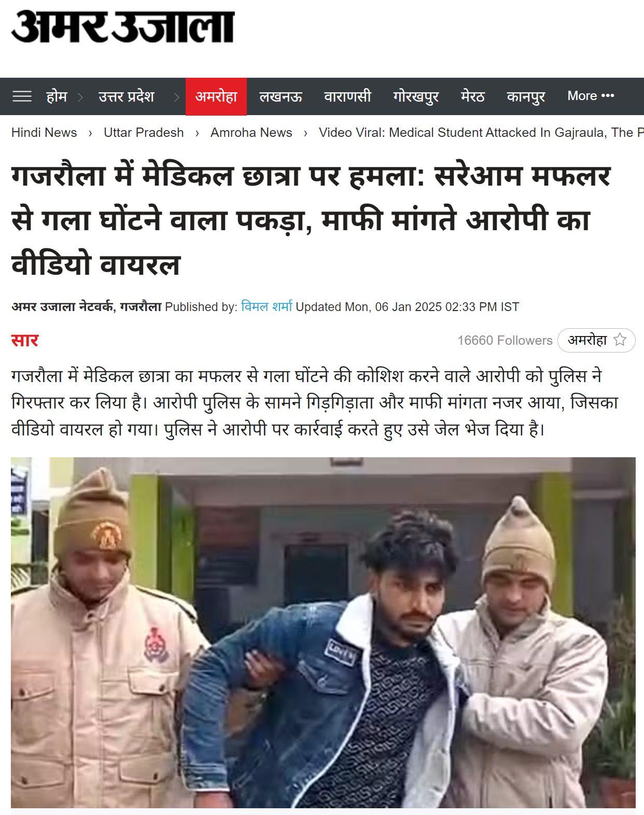Click the article photo of arrested accused
The height and width of the screenshot is (815, 644).
click(323, 633)
